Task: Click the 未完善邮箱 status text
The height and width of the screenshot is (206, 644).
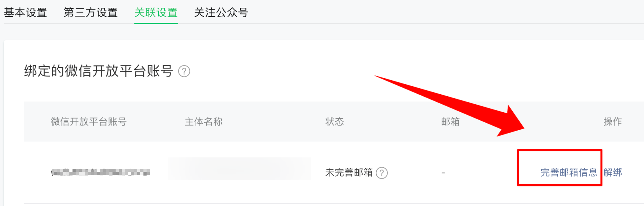Action: 349,172
